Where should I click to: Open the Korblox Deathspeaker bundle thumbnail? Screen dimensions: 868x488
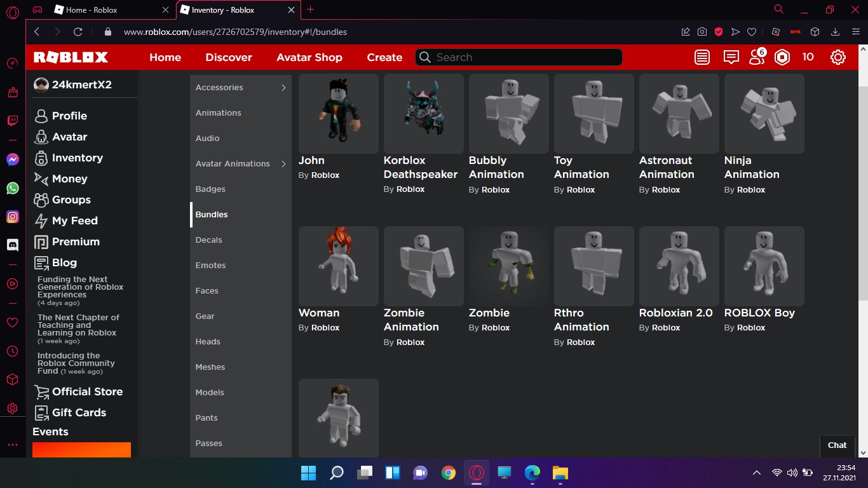point(424,113)
